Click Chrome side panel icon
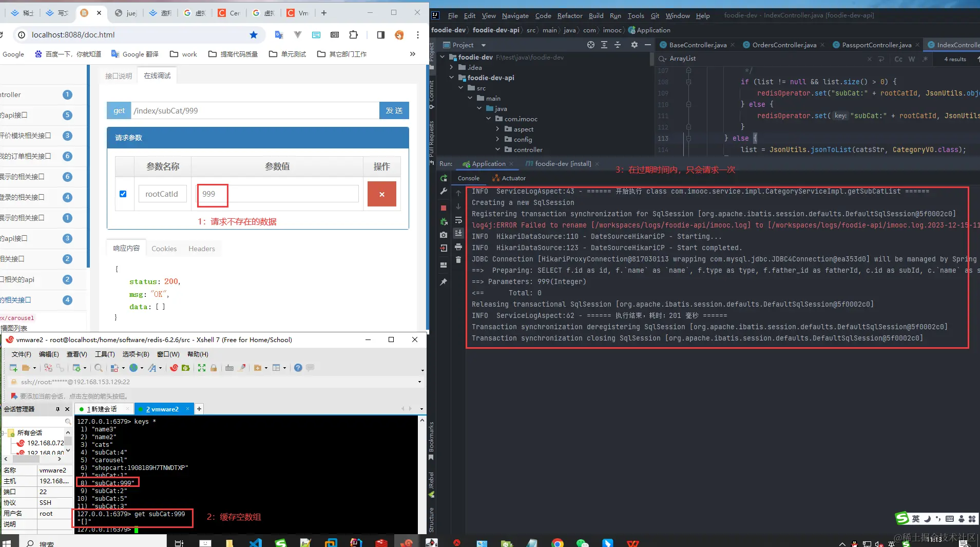This screenshot has width=980, height=547. point(380,35)
